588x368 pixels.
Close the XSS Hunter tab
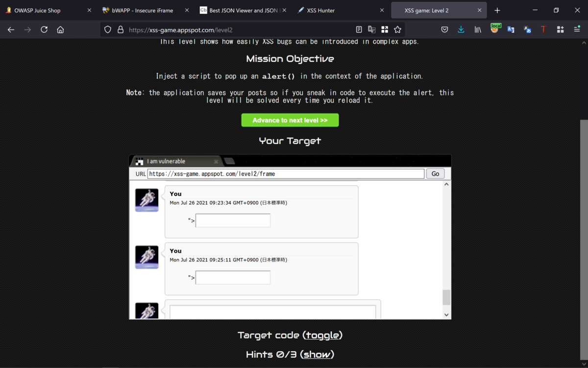point(382,10)
